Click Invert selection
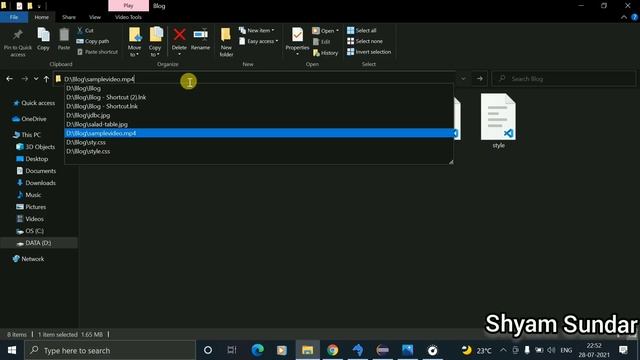This screenshot has width=640, height=360. click(x=369, y=52)
